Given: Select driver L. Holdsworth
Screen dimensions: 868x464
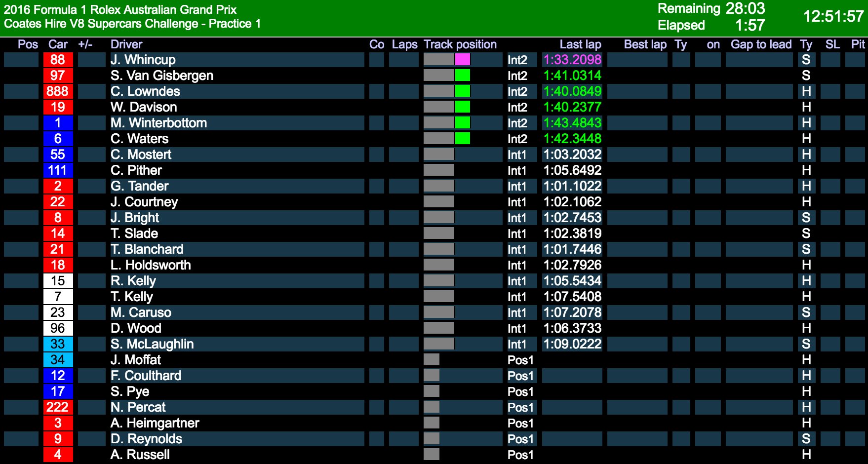Looking at the screenshot, I should point(151,265).
